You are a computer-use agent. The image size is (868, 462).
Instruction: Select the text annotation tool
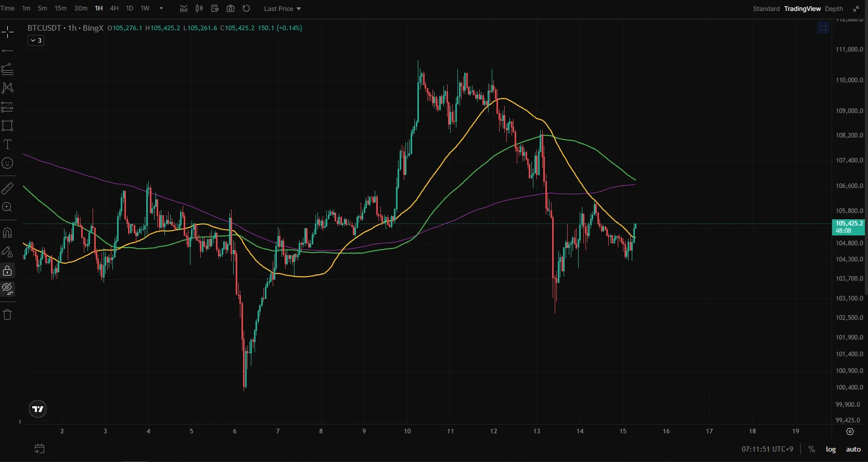(7, 144)
